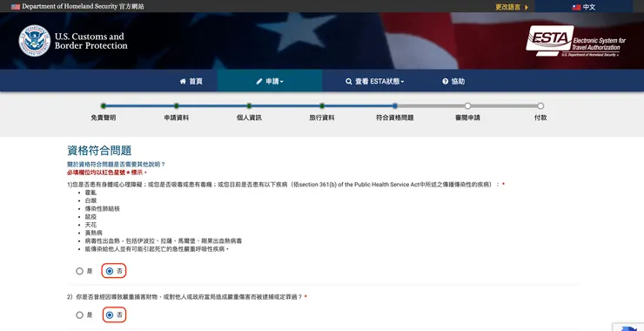
Task: Click the 付款 step marker
Action: (x=540, y=105)
